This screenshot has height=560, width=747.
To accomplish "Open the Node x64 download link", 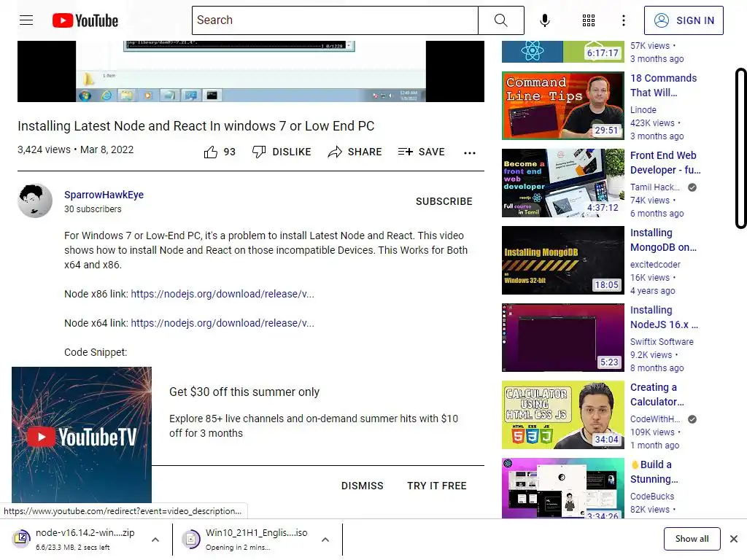I will [222, 323].
